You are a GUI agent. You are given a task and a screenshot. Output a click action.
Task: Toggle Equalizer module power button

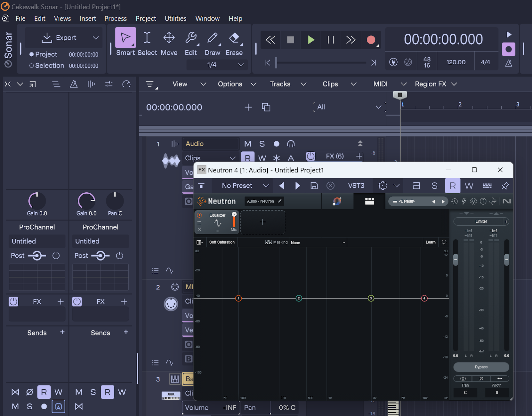199,215
